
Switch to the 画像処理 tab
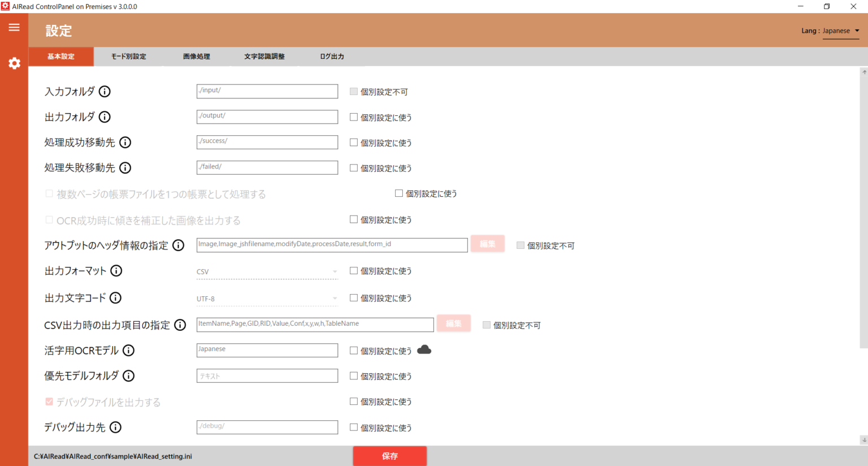(196, 56)
